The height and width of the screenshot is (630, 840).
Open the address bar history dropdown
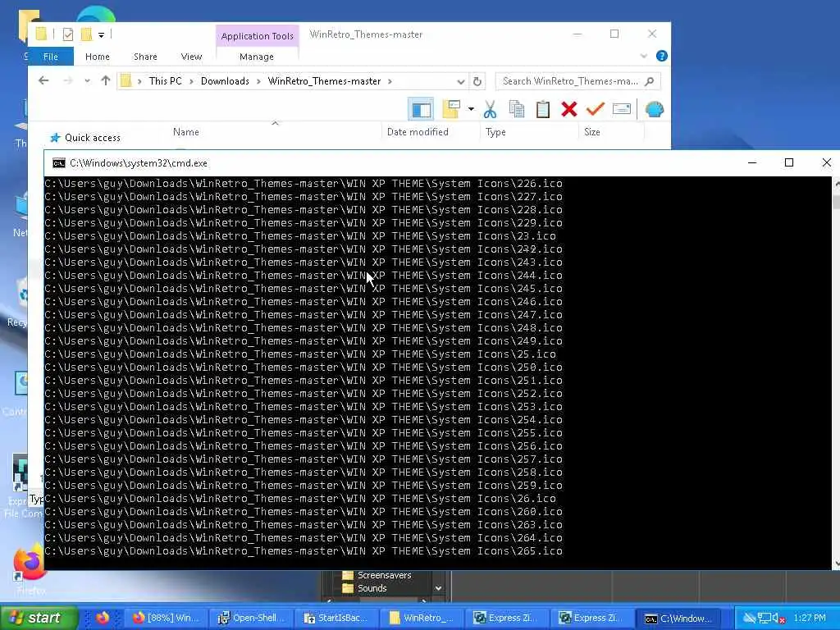[461, 81]
